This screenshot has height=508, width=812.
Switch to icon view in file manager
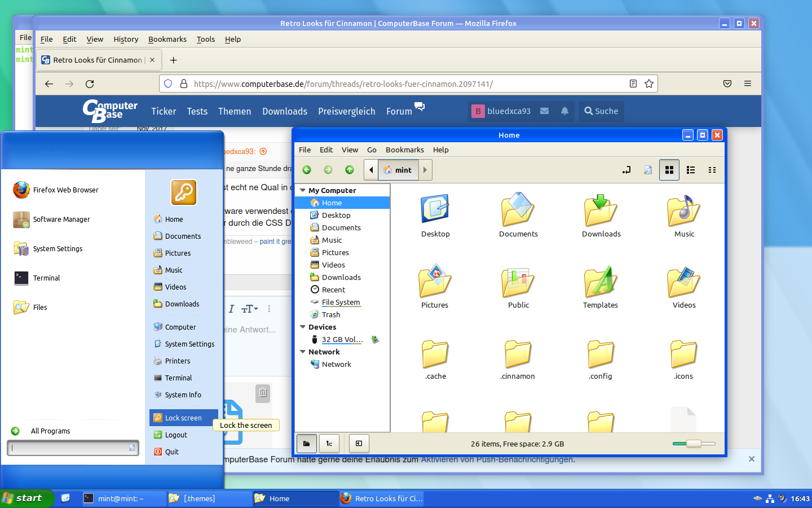669,170
